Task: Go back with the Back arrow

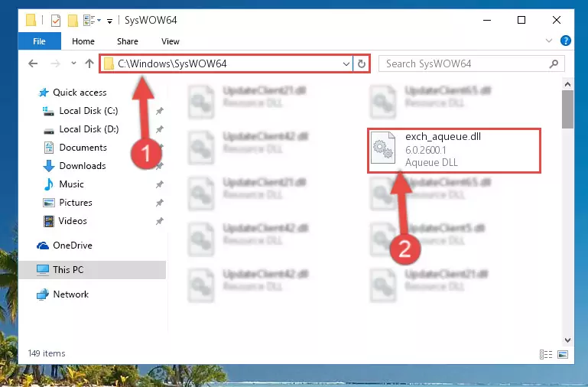Action: pos(33,63)
